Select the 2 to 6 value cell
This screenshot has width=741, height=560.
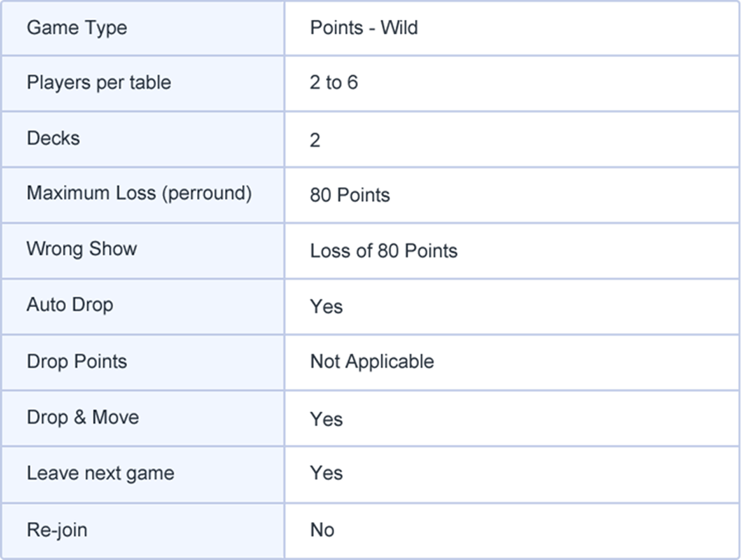pyautogui.click(x=334, y=83)
